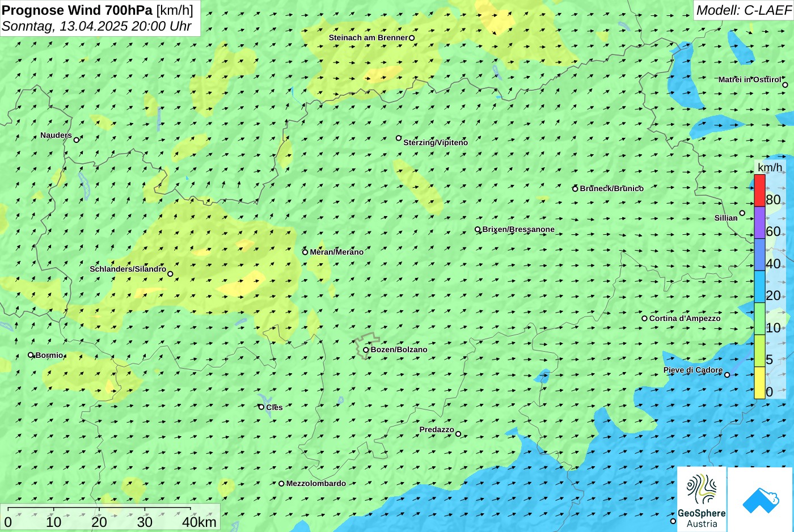Select the Cortina d'Ampezzo map marker
Image resolution: width=794 pixels, height=532 pixels.
pos(644,318)
